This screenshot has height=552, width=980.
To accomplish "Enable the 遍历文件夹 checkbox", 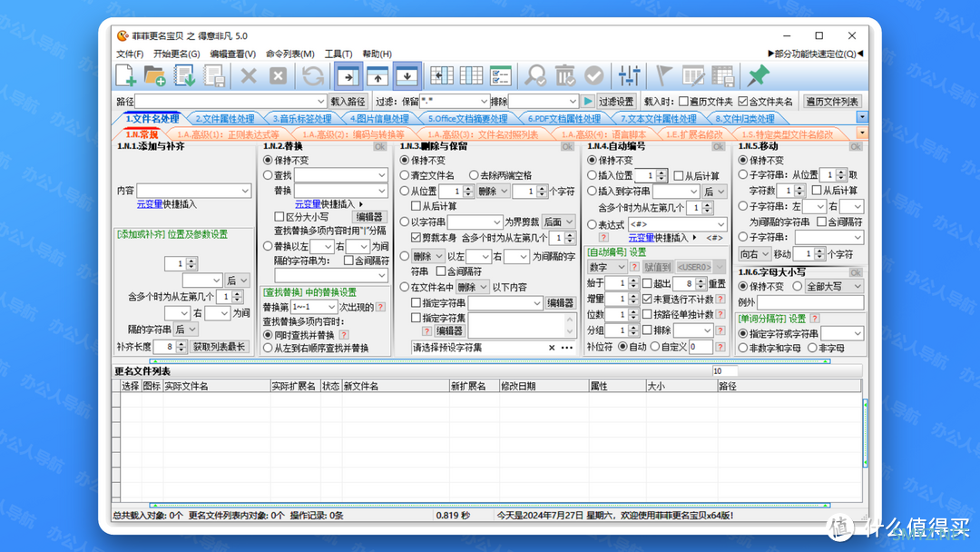I will pyautogui.click(x=683, y=102).
